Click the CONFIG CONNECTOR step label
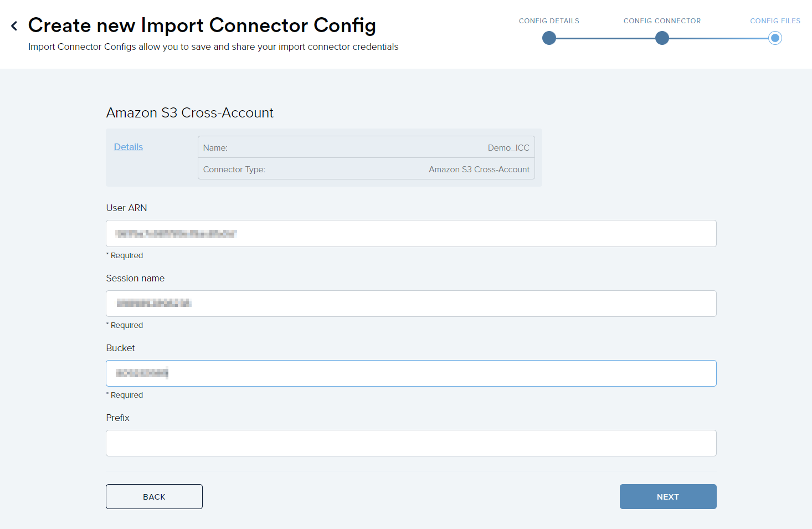Screen dimensions: 812x529 coord(662,21)
